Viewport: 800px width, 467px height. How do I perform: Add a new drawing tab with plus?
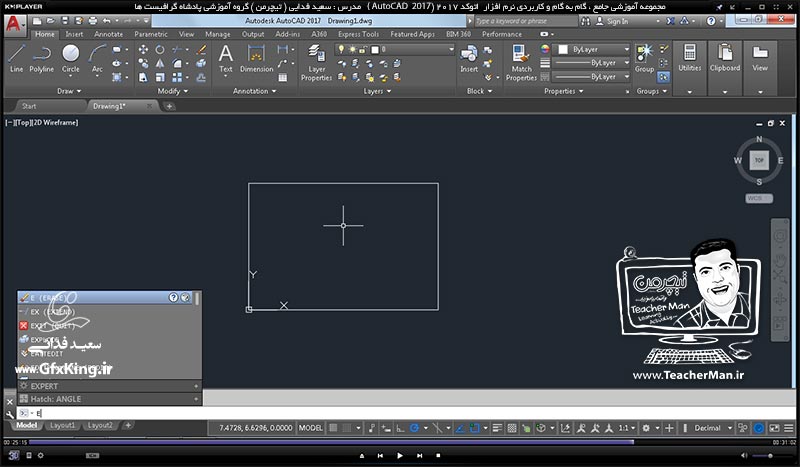[169, 106]
